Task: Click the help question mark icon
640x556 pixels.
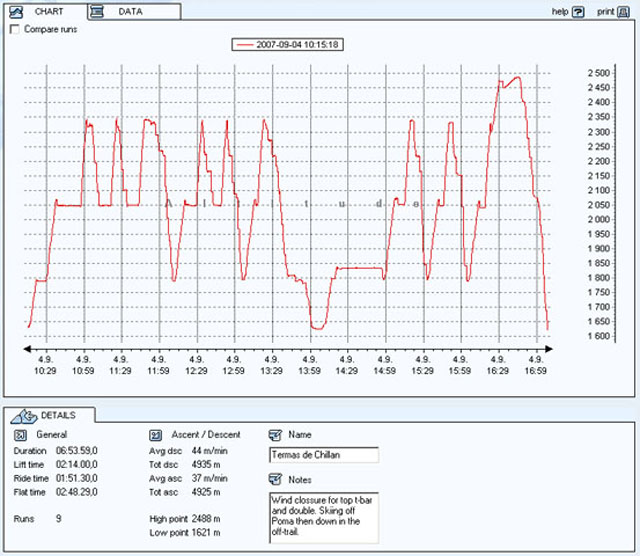Action: click(578, 12)
